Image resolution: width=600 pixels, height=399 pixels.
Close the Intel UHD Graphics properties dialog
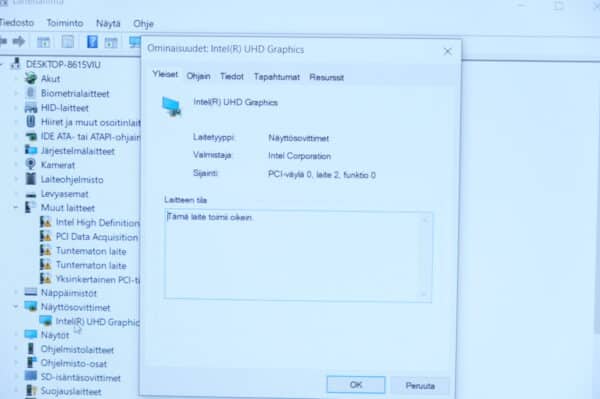click(447, 51)
